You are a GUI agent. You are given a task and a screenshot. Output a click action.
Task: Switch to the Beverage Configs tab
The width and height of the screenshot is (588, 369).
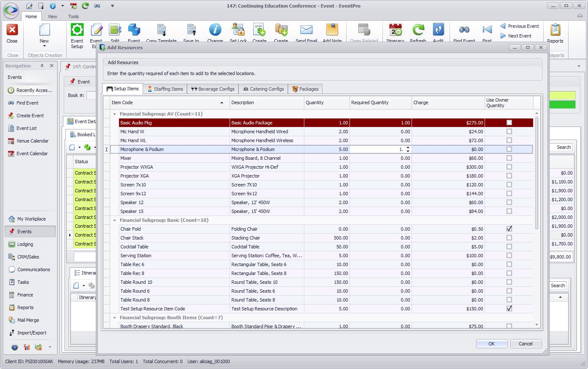point(213,89)
